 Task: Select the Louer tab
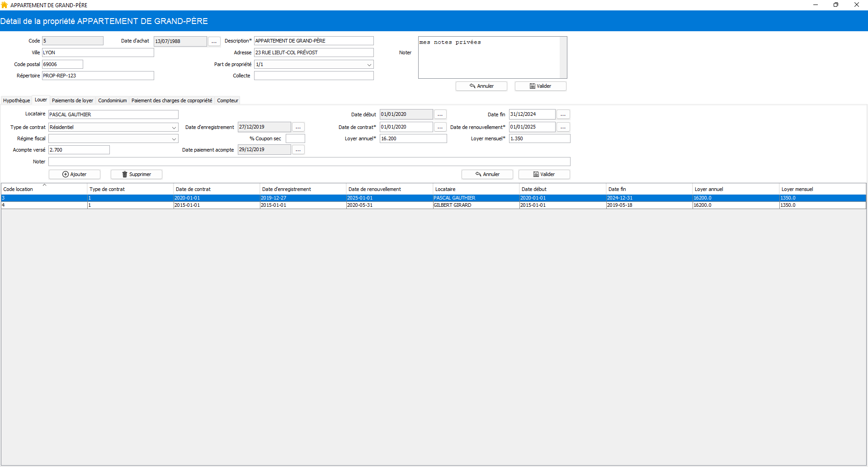(x=41, y=100)
